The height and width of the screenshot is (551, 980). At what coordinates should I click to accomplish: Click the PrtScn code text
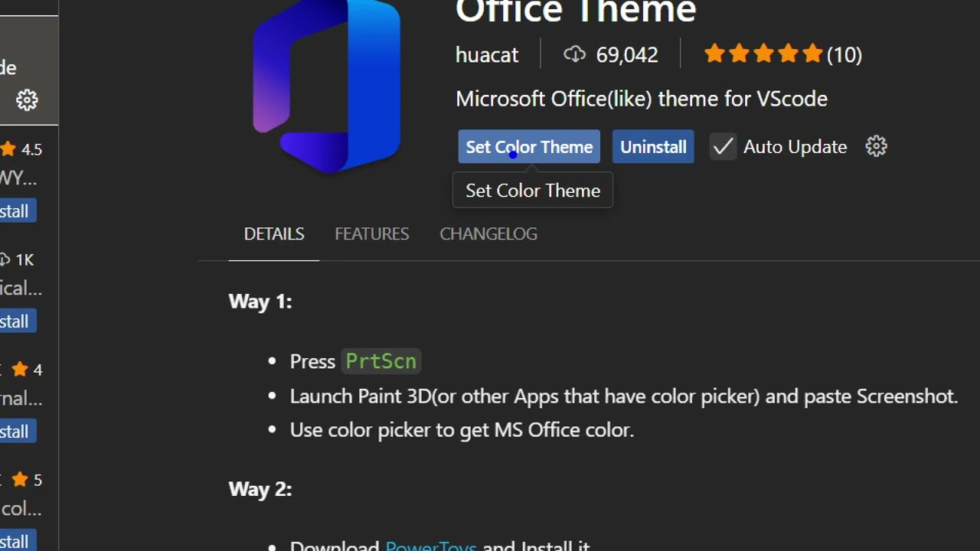[x=381, y=361]
